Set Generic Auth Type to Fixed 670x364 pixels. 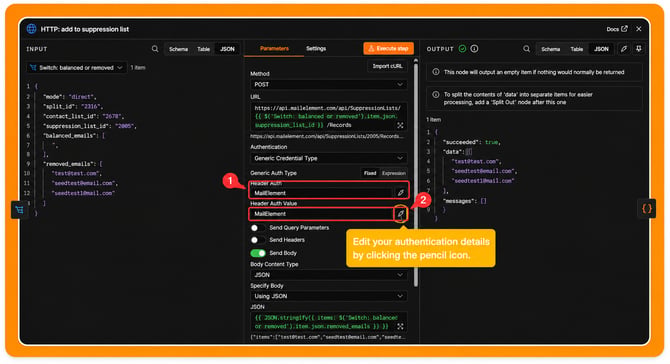tap(370, 173)
